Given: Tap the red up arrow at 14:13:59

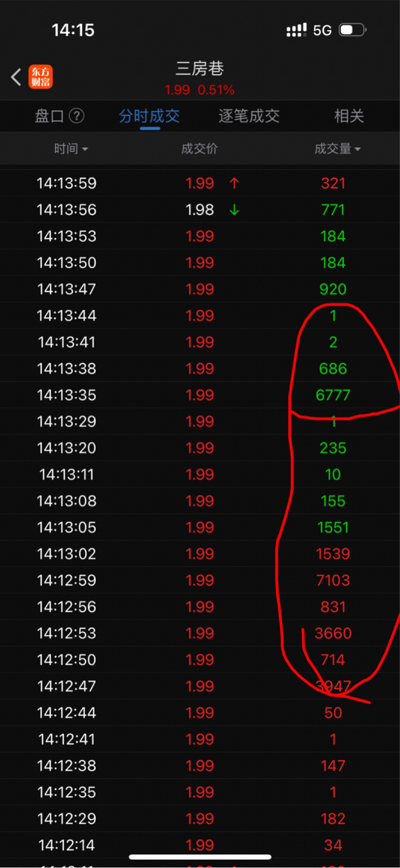Looking at the screenshot, I should point(234,183).
